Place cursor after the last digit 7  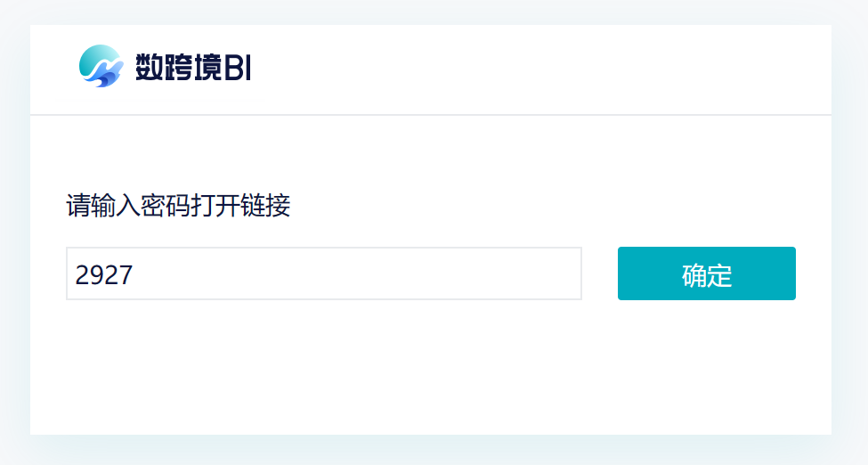pyautogui.click(x=134, y=274)
